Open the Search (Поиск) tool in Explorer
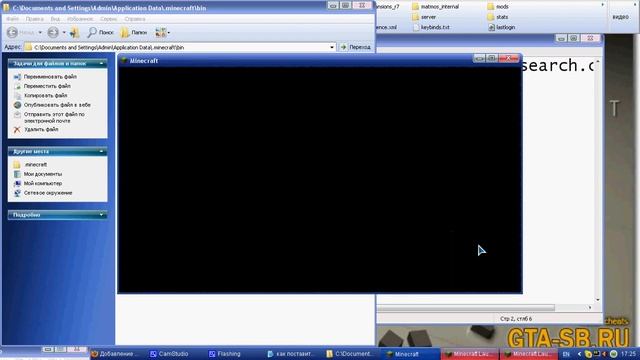The image size is (640, 360). [x=100, y=32]
